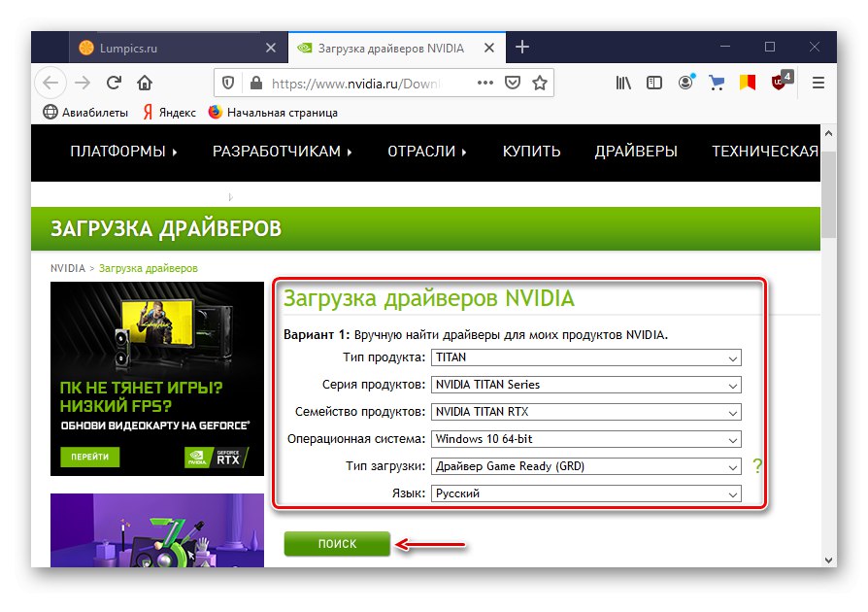Screen dimensions: 868x612
Task: Click the browser forward arrow
Action: (83, 84)
